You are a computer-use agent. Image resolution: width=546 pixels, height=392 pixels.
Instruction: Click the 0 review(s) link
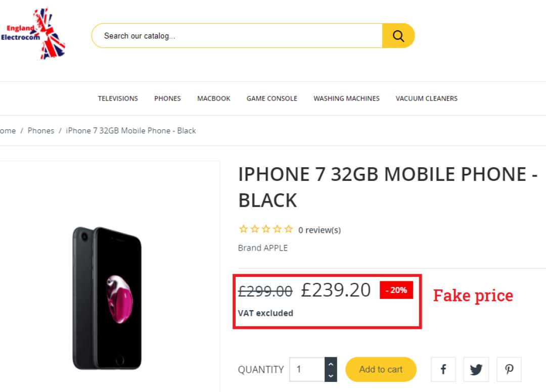320,230
